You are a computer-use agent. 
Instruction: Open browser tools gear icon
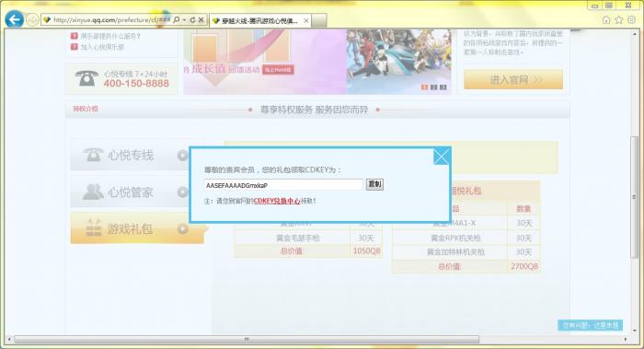pyautogui.click(x=631, y=19)
